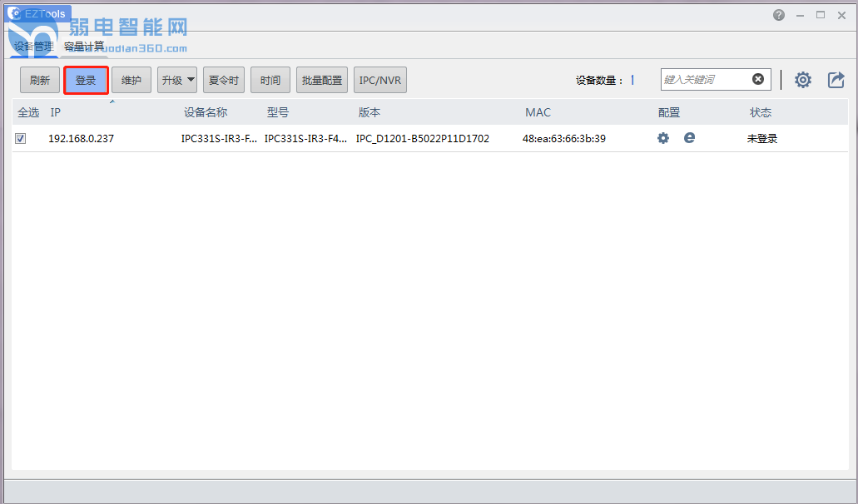Viewport: 858px width, 504px height.
Task: Click the 批量配置 batch config button
Action: (322, 81)
